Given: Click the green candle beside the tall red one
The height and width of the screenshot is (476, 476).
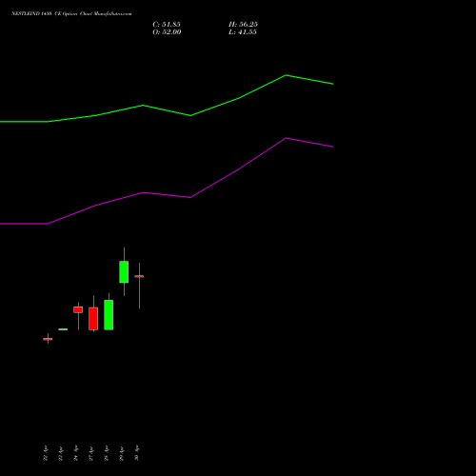Looking at the screenshot, I should pyautogui.click(x=109, y=315).
